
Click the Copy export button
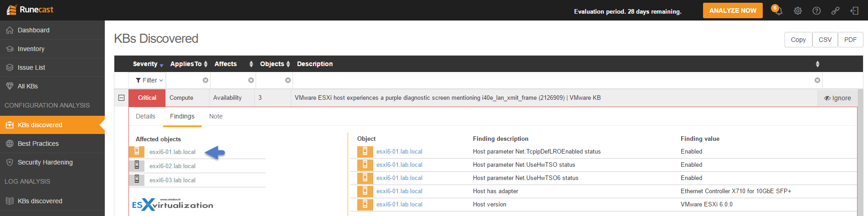[798, 40]
